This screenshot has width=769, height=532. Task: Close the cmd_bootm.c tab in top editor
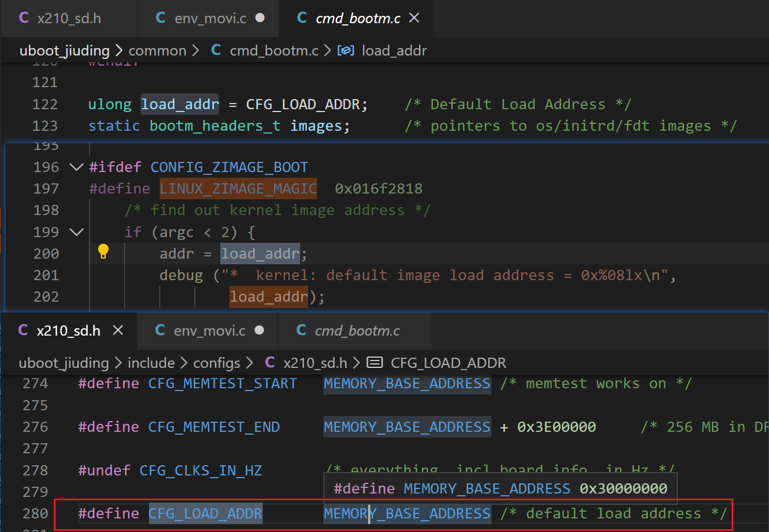[x=415, y=18]
